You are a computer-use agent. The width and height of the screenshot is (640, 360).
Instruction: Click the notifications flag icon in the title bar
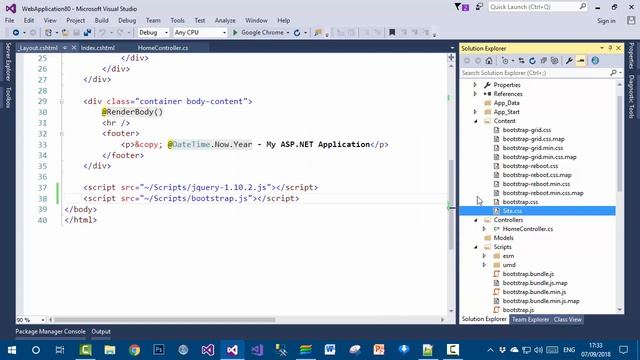point(462,7)
